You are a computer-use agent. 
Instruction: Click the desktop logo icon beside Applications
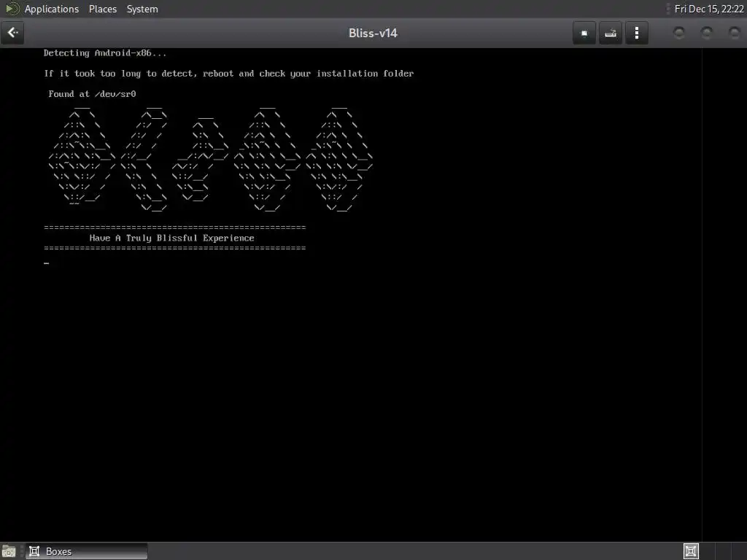click(12, 9)
